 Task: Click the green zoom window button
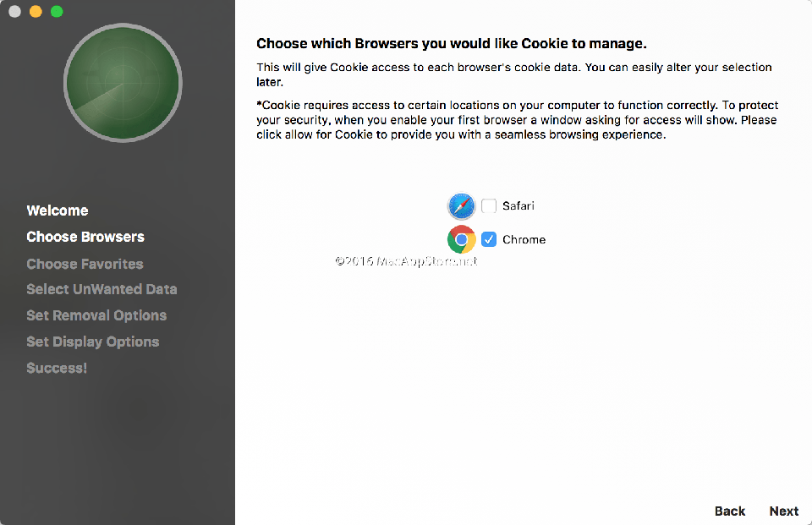56,12
